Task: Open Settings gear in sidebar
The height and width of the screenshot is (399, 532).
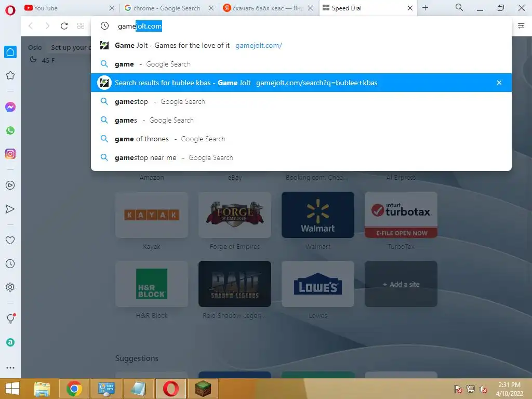Action: click(10, 287)
